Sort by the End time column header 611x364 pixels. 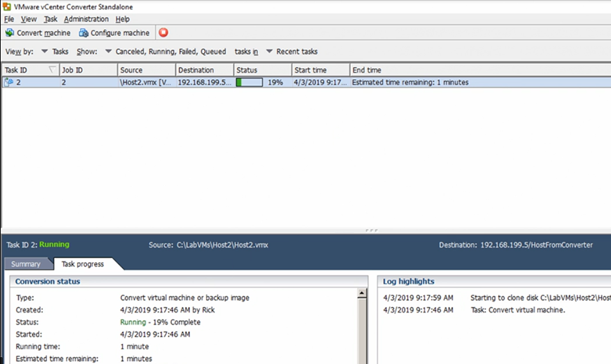click(480, 70)
